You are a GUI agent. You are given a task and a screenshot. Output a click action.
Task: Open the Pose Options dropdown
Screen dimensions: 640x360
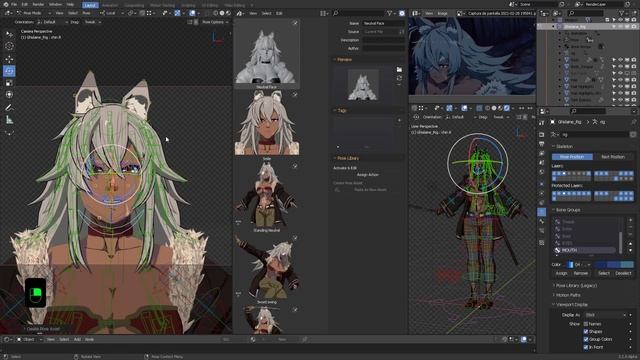point(215,22)
